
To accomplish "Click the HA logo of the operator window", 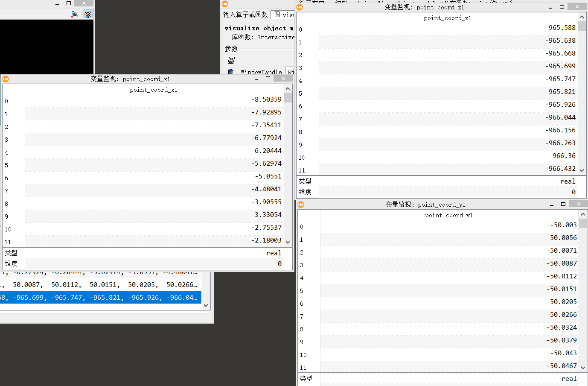I will click(225, 4).
